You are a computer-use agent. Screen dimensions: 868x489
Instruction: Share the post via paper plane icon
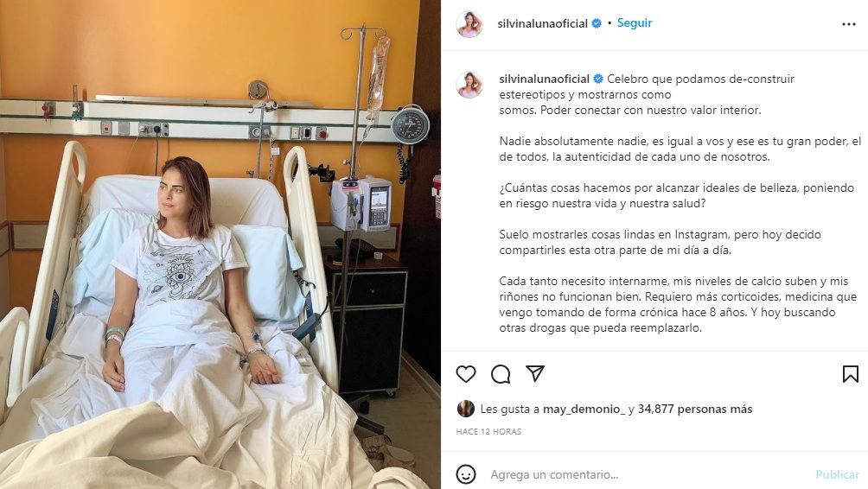click(x=535, y=373)
